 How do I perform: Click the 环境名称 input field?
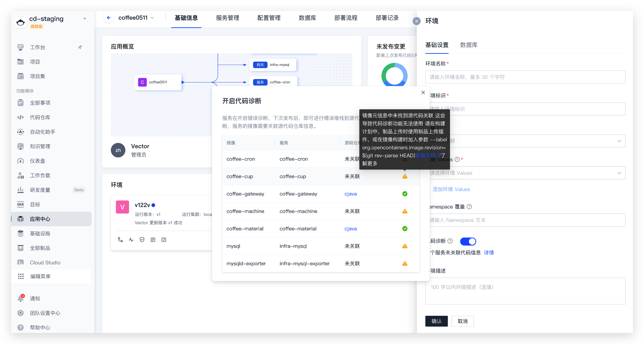[525, 77]
